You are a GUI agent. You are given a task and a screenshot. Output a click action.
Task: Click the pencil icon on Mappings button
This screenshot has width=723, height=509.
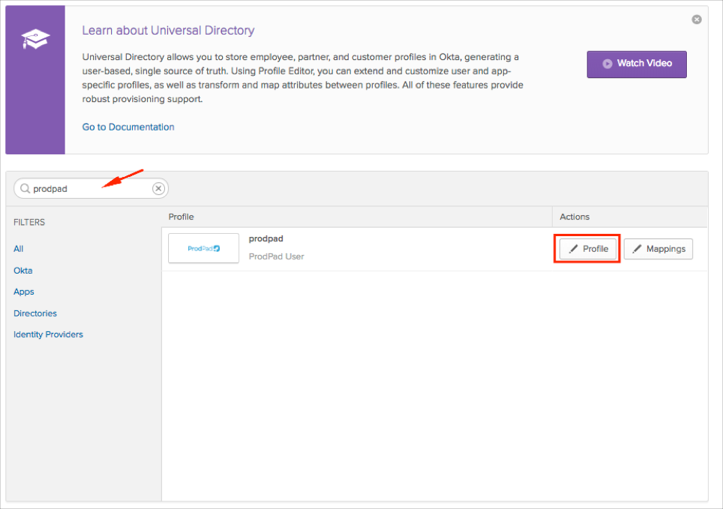click(637, 249)
